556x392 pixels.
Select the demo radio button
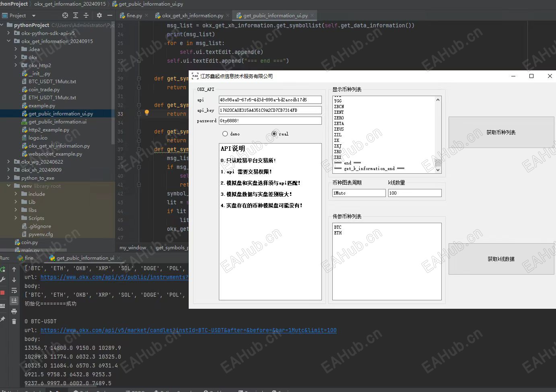point(225,134)
